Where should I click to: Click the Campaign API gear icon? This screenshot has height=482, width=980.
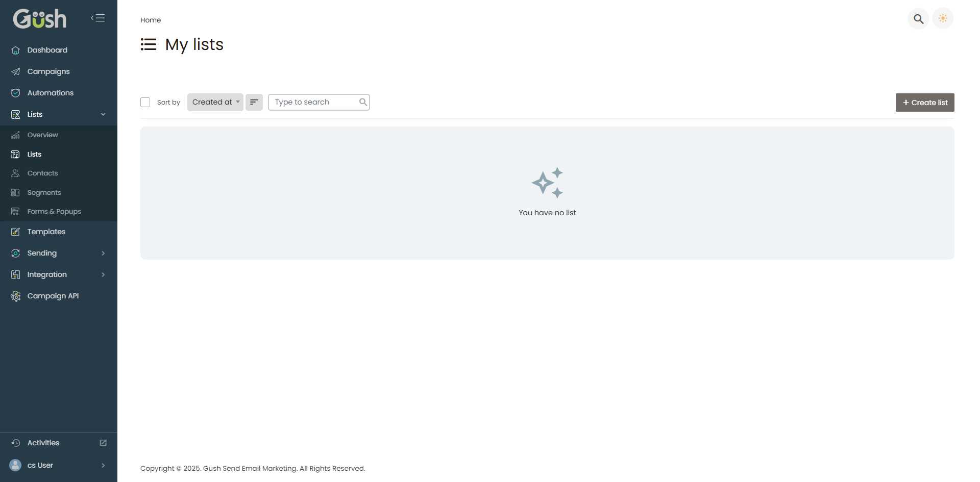point(16,296)
